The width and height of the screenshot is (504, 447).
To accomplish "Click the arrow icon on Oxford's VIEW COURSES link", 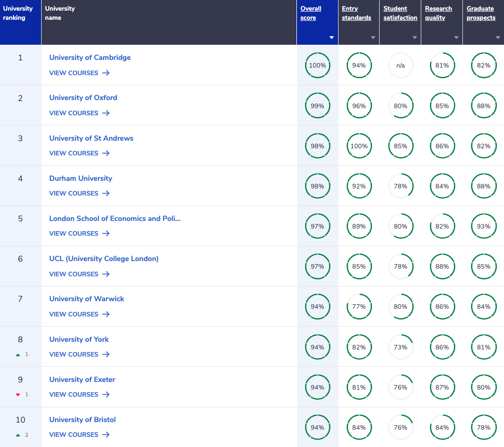I will 106,113.
